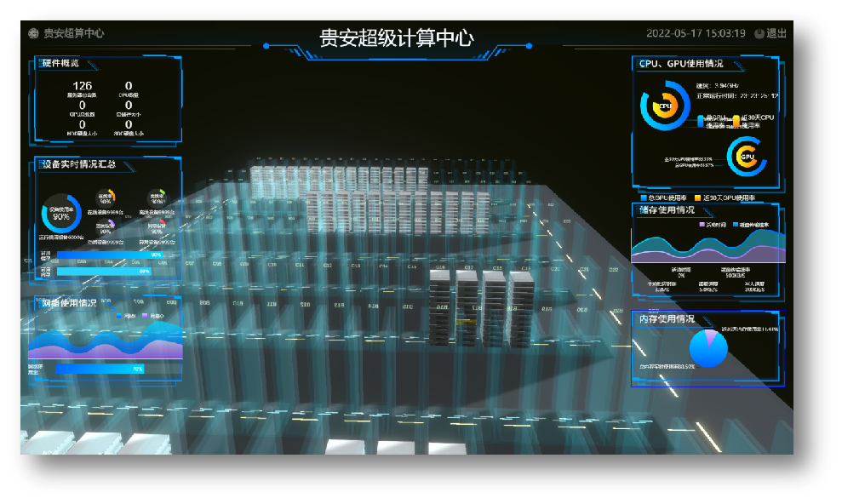
Task: Select the 储存使用情况 panel title
Action: [667, 209]
